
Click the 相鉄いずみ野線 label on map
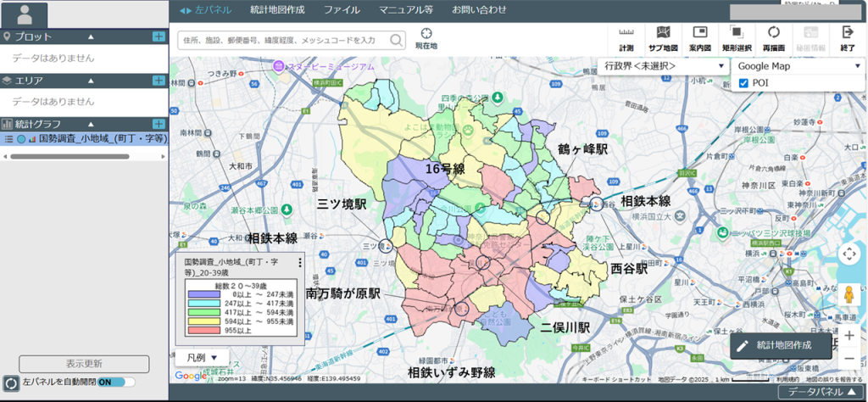(451, 372)
